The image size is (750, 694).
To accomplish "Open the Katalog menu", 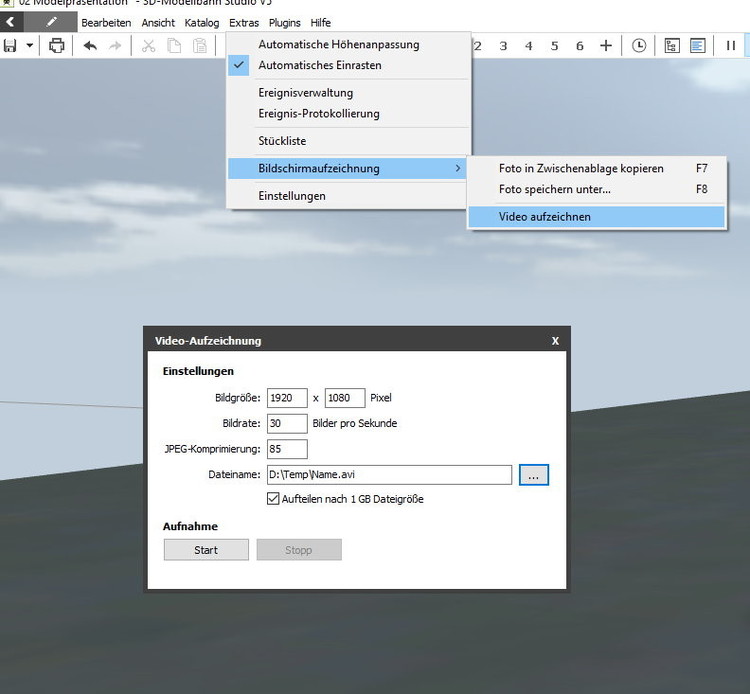I will point(201,22).
